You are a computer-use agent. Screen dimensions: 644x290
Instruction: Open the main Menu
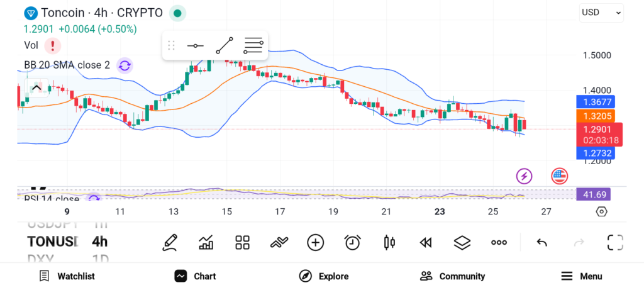click(x=581, y=276)
